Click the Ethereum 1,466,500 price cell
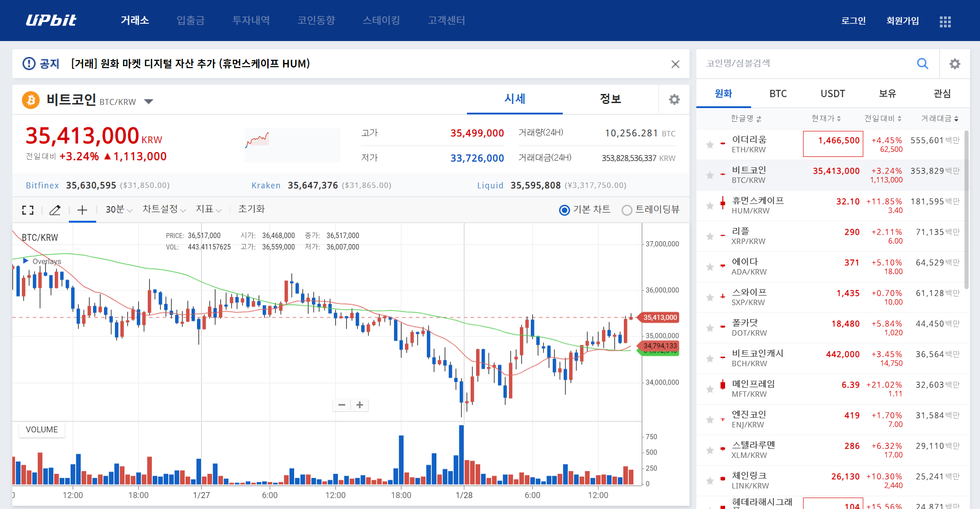Viewport: 980px width, 509px height. (833, 144)
